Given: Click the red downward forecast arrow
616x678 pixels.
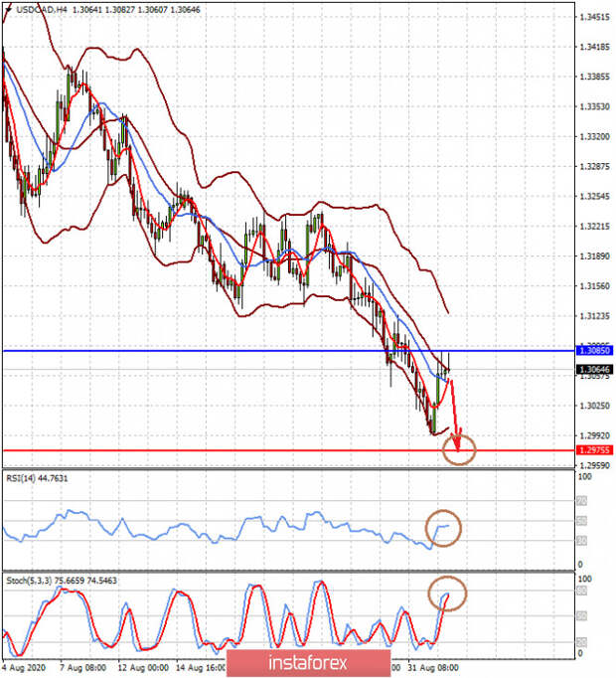Looking at the screenshot, I should (x=455, y=418).
